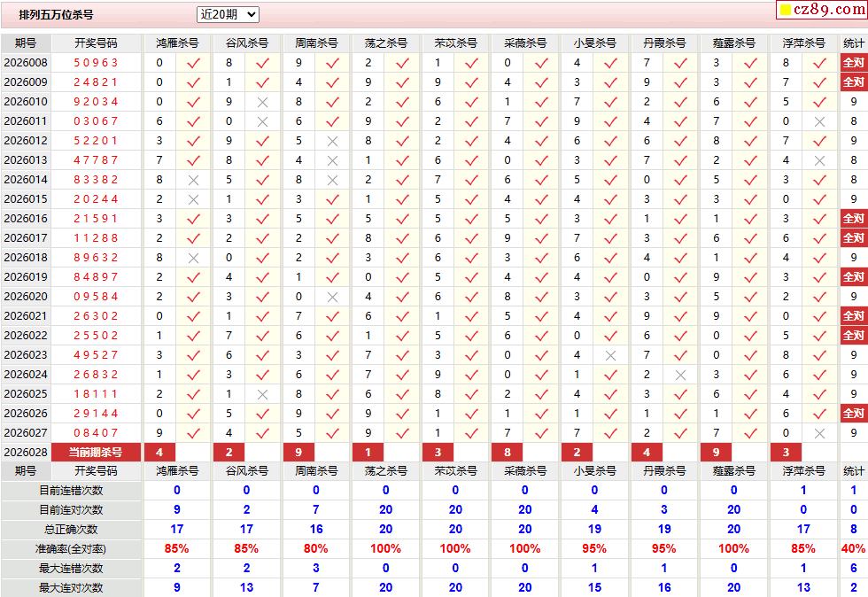868x597 pixels.
Task: Click the X mark for 周南 in row 2026020
Action: coord(332,297)
